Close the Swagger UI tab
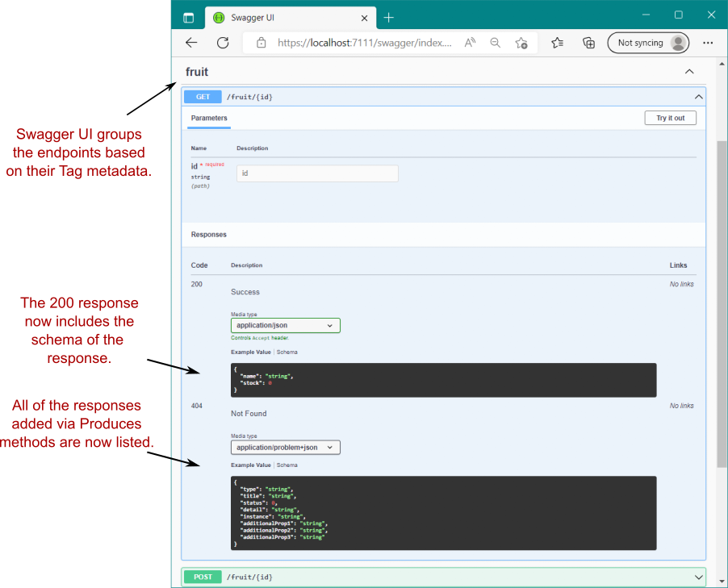 (x=365, y=18)
